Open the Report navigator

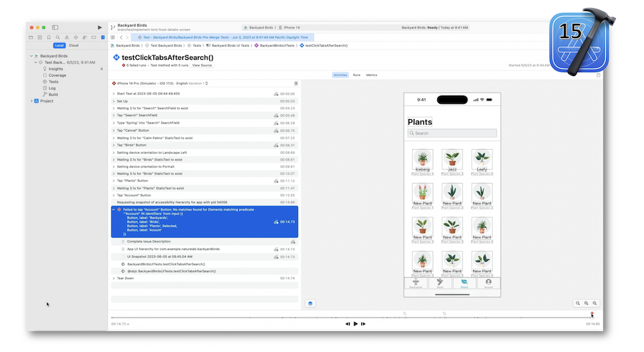[x=102, y=37]
